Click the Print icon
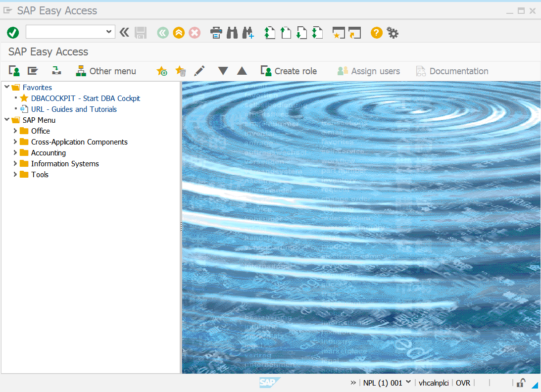541x392 pixels. pyautogui.click(x=216, y=33)
